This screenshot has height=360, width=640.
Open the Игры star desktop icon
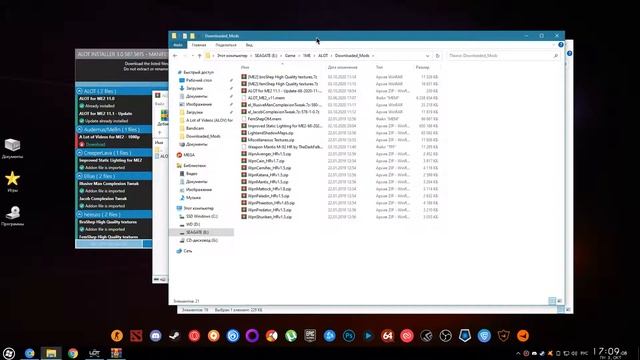[x=12, y=182]
